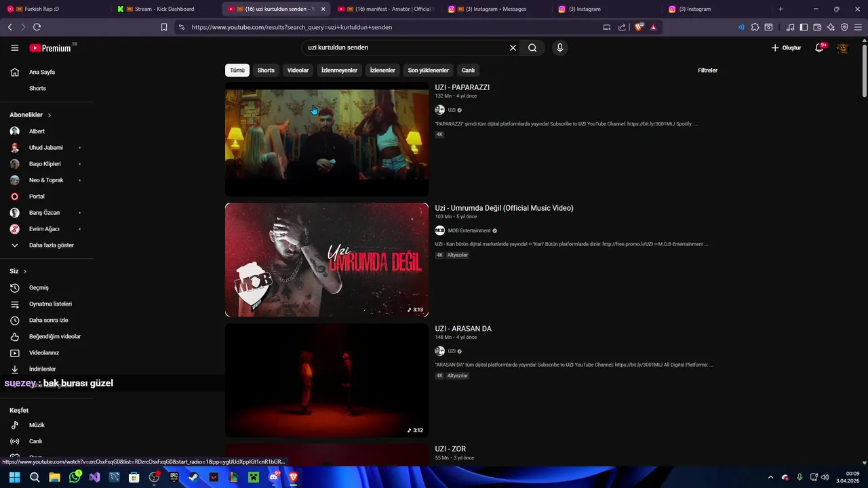Select the İzlenenler filter chip
The height and width of the screenshot is (488, 868).
[382, 70]
